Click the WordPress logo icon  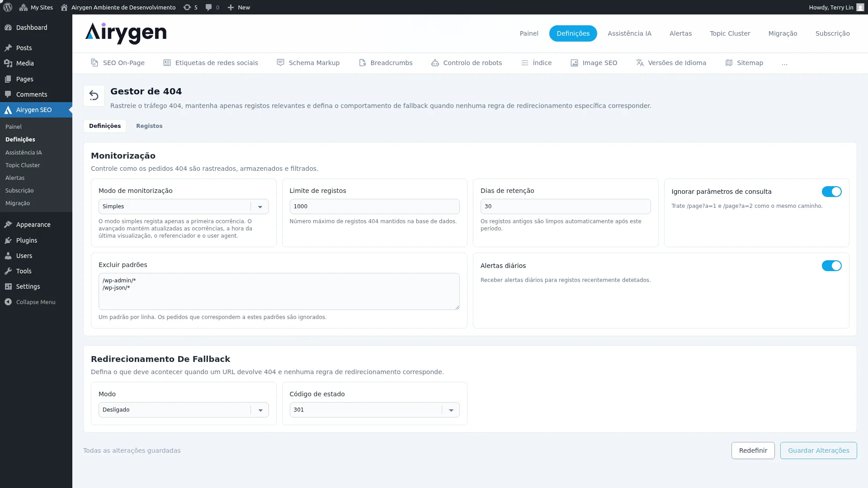[x=8, y=7]
